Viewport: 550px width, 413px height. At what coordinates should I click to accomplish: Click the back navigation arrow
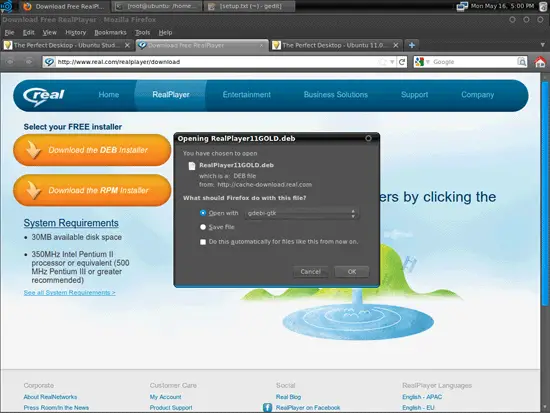[x=10, y=62]
